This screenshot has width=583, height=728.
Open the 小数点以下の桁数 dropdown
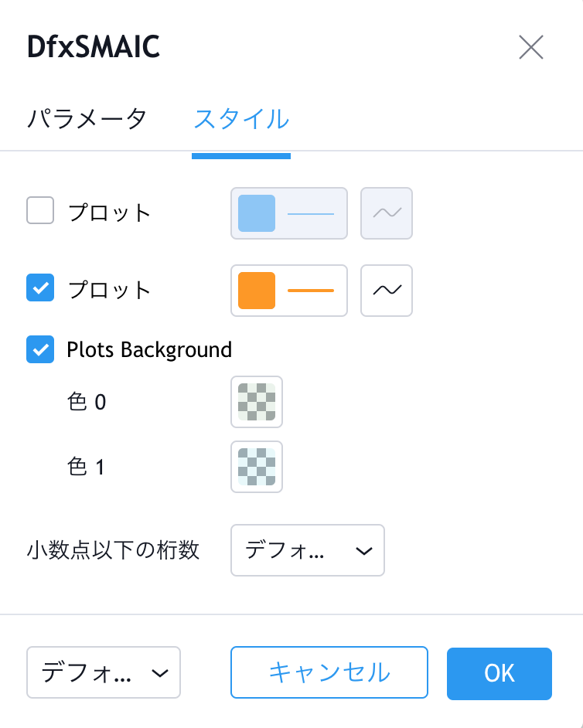point(308,550)
